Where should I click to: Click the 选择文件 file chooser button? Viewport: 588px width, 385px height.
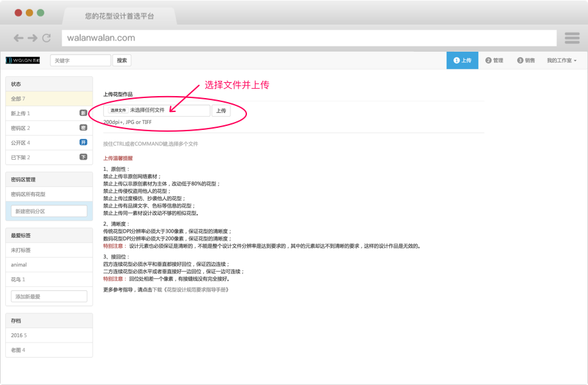tap(118, 111)
